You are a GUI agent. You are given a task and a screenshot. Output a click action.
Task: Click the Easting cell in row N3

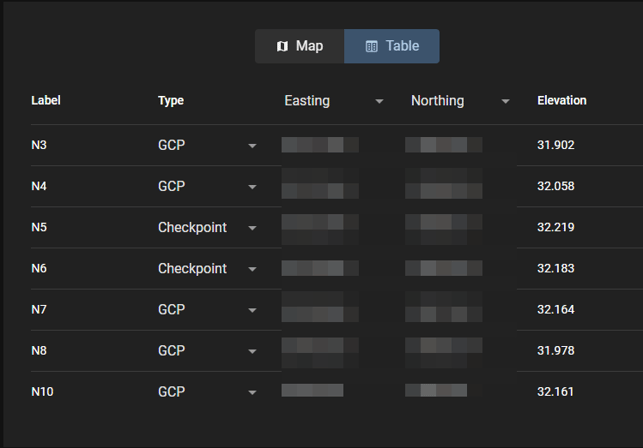pos(320,145)
